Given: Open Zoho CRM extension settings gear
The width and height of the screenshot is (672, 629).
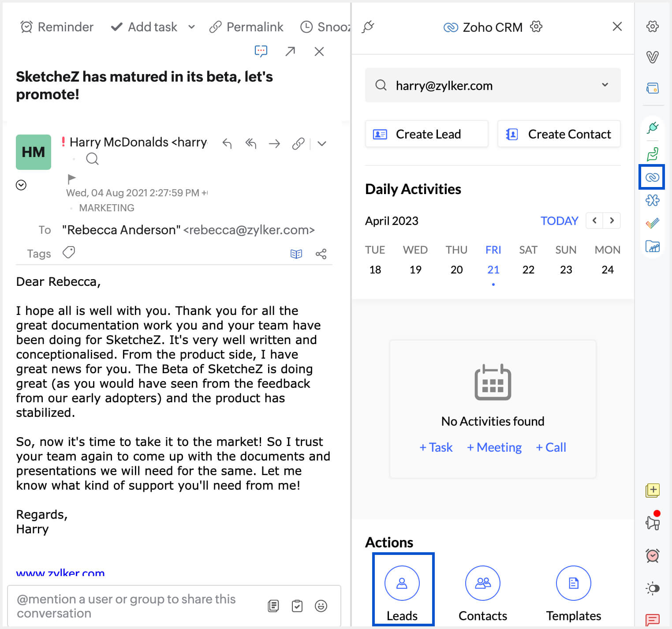Looking at the screenshot, I should coord(536,26).
